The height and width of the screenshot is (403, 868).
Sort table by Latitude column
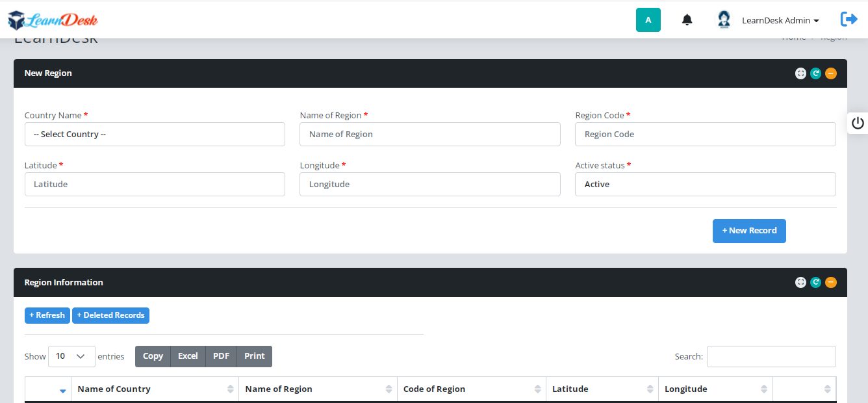pyautogui.click(x=602, y=389)
